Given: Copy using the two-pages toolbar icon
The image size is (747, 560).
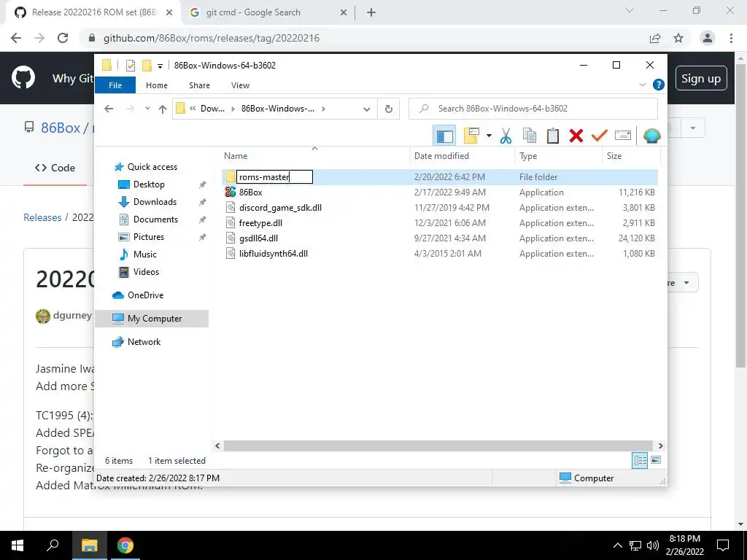Looking at the screenshot, I should [x=530, y=136].
